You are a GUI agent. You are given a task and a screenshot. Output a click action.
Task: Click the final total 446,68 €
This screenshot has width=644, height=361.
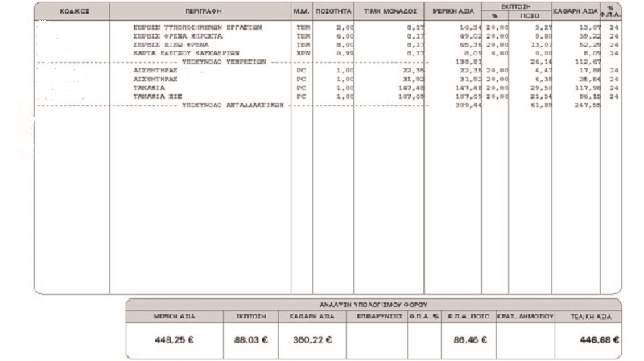pos(600,339)
